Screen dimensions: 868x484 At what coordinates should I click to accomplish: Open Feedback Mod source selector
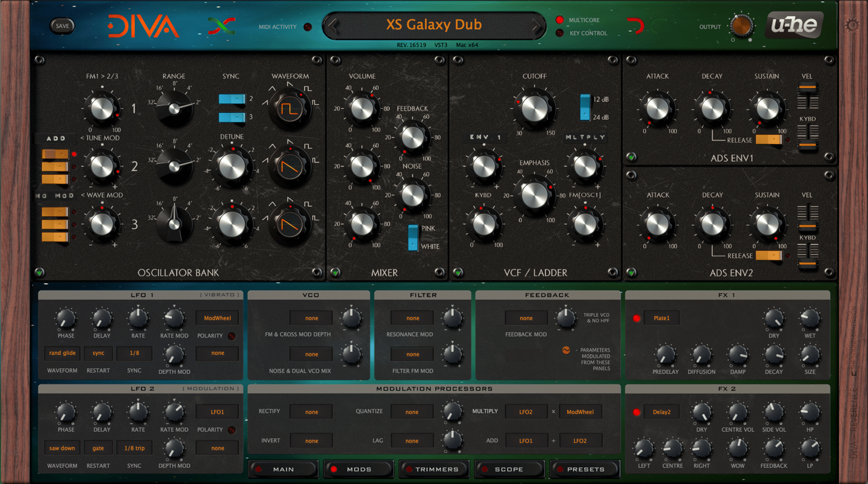(526, 318)
